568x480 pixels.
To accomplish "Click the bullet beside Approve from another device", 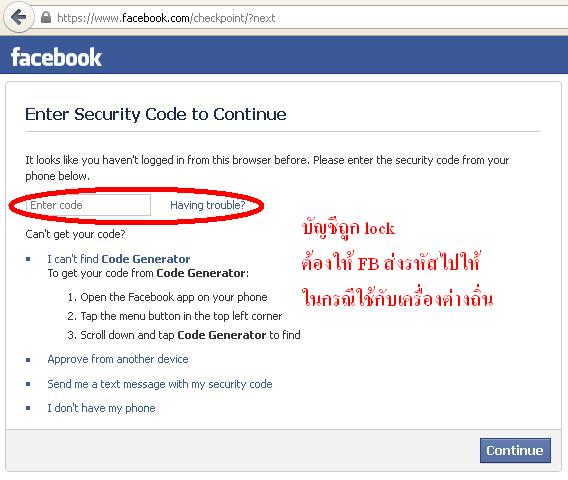I will 28,360.
